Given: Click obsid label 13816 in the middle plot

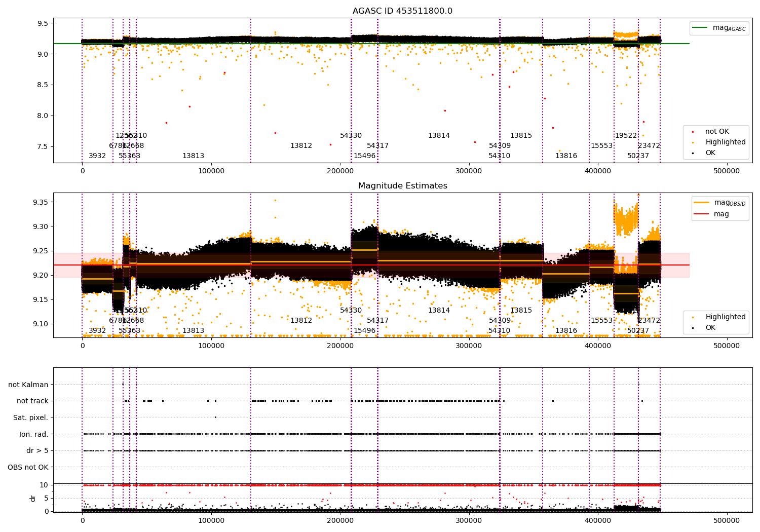Looking at the screenshot, I should (566, 331).
